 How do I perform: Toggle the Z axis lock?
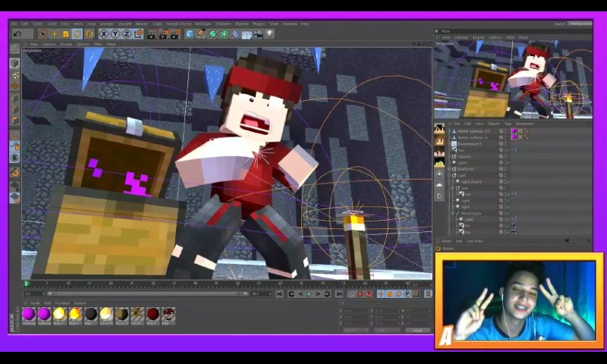[x=127, y=34]
